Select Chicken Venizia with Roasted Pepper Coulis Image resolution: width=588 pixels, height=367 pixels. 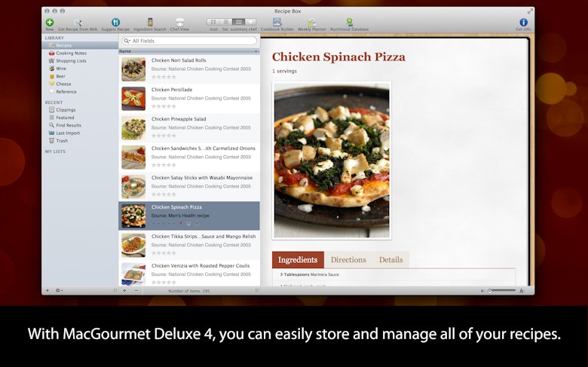[189, 274]
